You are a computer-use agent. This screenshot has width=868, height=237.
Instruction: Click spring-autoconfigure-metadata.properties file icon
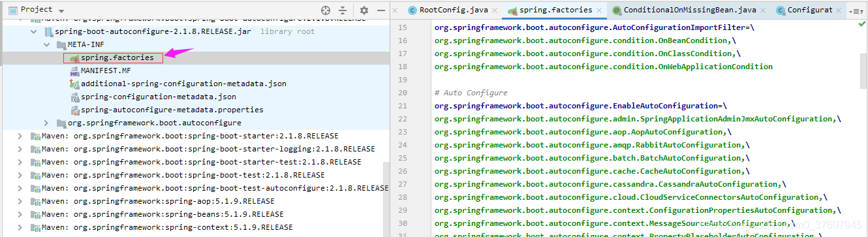pos(74,110)
